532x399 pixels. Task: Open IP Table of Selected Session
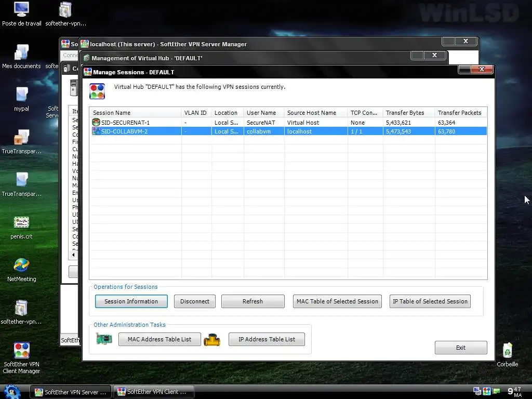[x=430, y=301]
